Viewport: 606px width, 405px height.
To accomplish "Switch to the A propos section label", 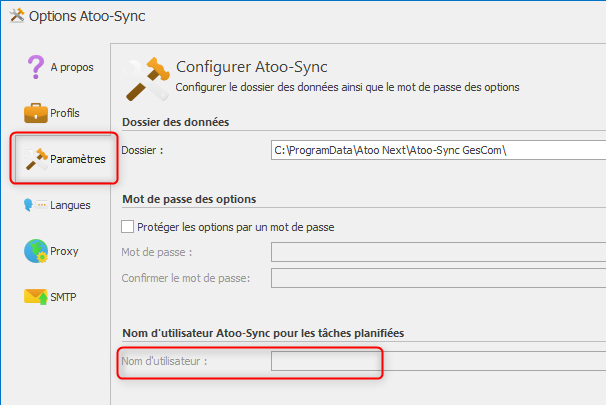I will (x=72, y=67).
